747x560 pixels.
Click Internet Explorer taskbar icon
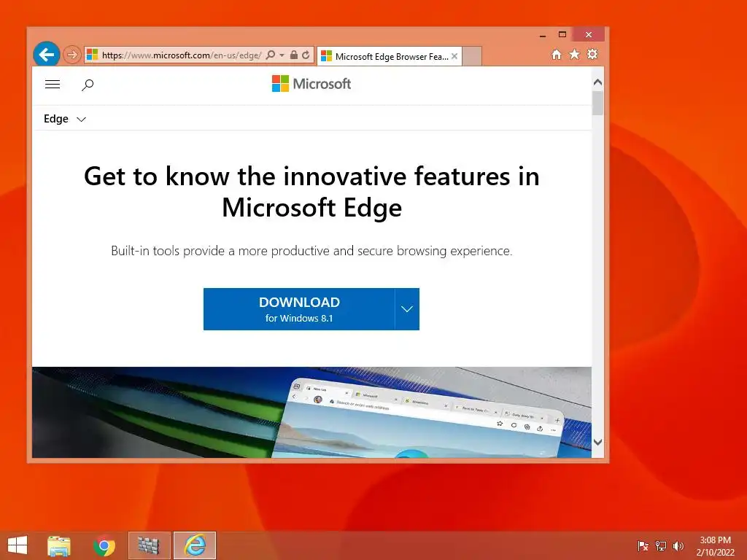pos(195,545)
